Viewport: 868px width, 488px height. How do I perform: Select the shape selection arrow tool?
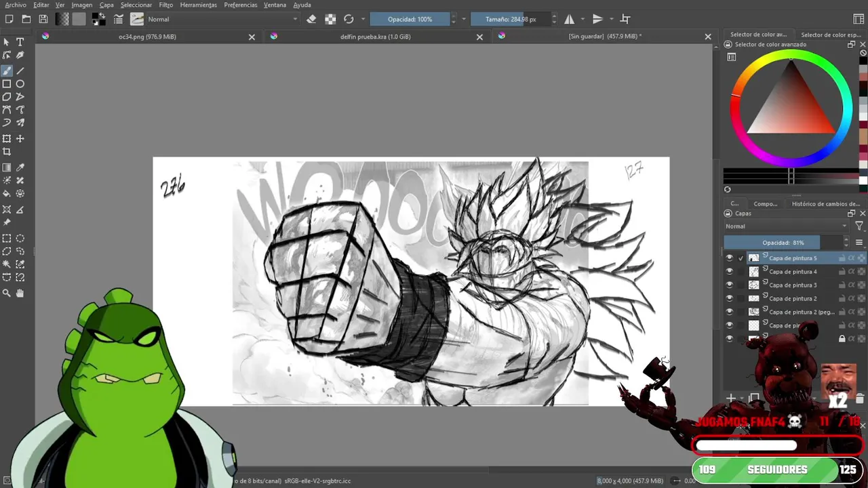7,42
